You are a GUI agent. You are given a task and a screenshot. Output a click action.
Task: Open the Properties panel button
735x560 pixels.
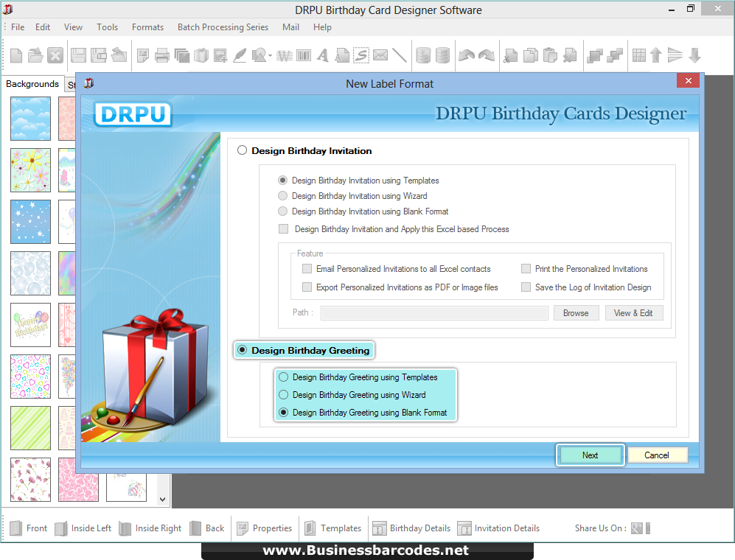pos(265,528)
